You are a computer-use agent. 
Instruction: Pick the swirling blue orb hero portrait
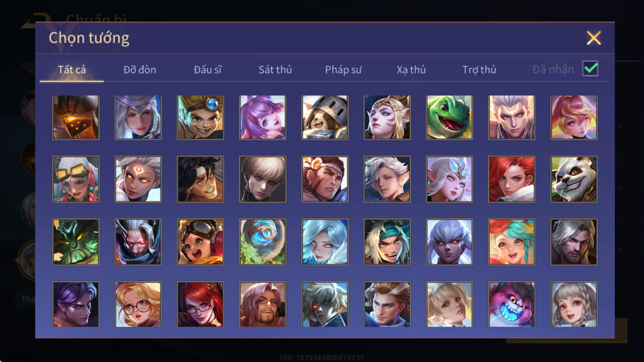click(262, 242)
